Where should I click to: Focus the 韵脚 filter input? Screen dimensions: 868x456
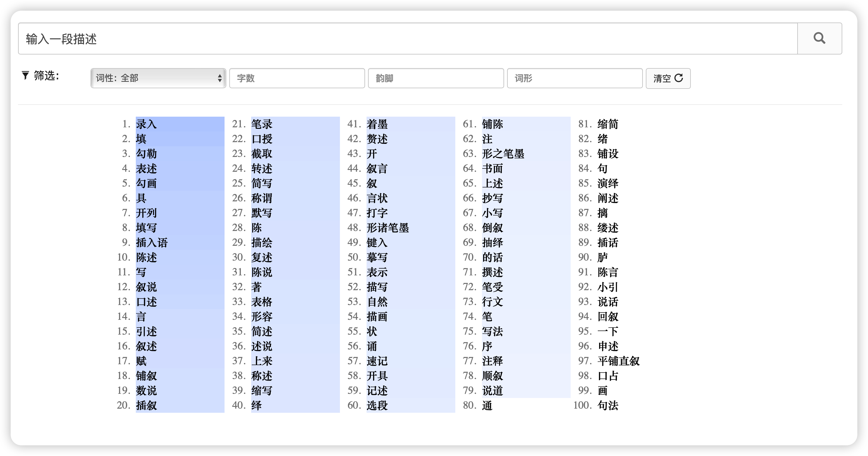pyautogui.click(x=436, y=78)
